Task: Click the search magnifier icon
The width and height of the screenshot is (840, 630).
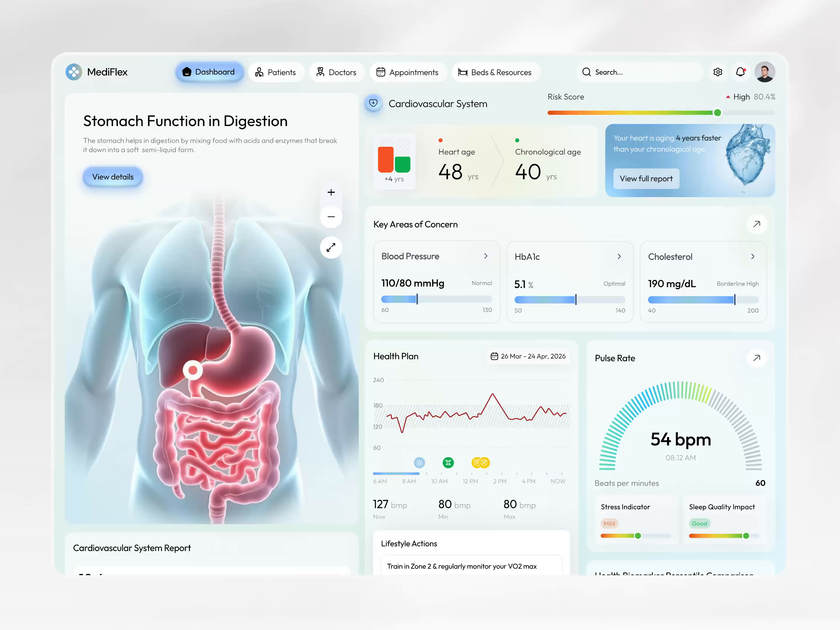Action: tap(586, 72)
